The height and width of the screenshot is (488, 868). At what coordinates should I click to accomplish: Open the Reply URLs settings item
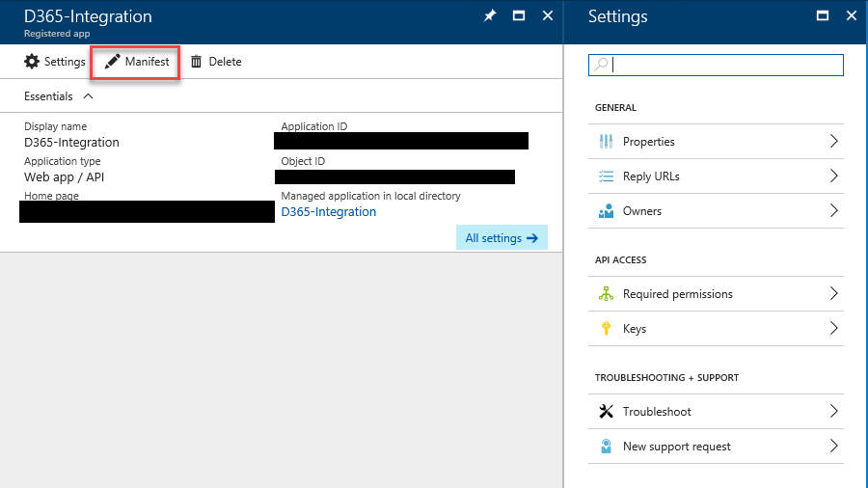(716, 176)
